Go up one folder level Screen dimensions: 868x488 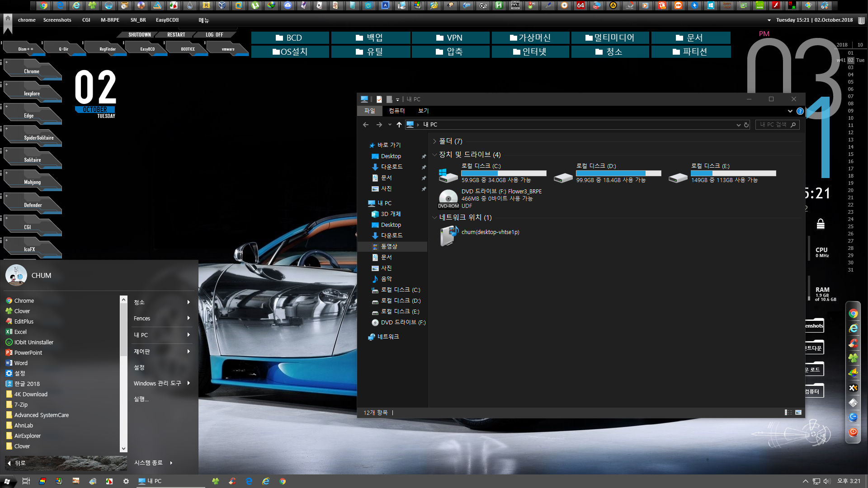coord(399,125)
